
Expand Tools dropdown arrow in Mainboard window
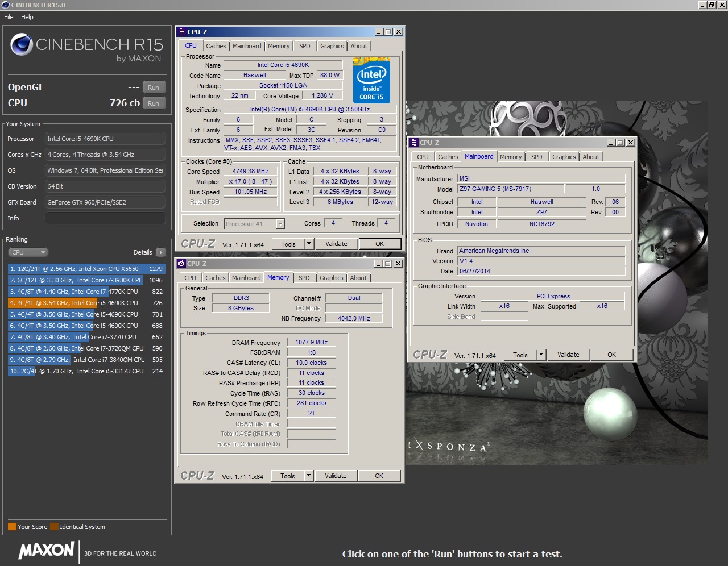point(541,355)
